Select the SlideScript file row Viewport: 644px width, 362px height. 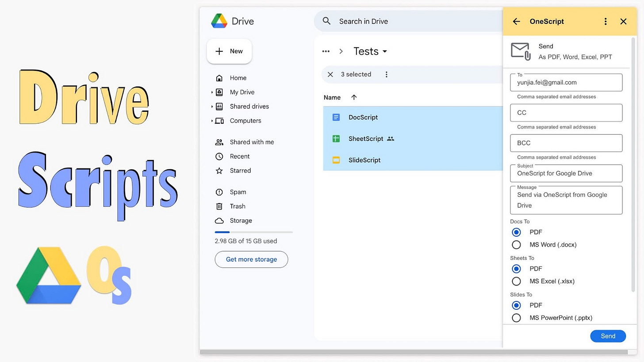413,160
